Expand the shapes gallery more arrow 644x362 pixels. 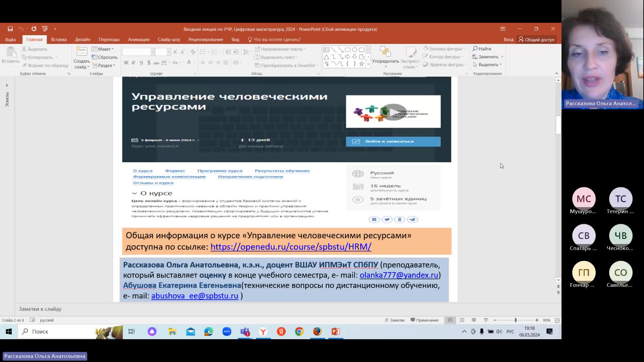click(x=368, y=64)
